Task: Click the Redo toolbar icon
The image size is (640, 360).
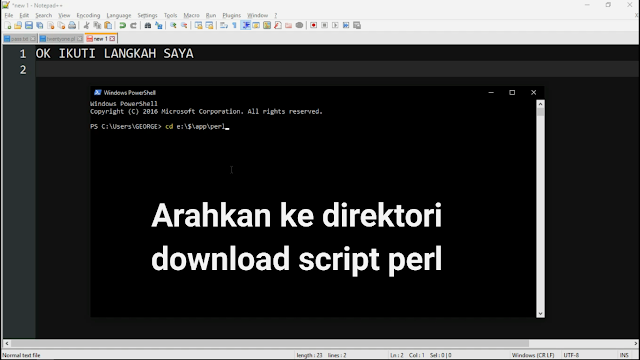Action: pos(133,25)
